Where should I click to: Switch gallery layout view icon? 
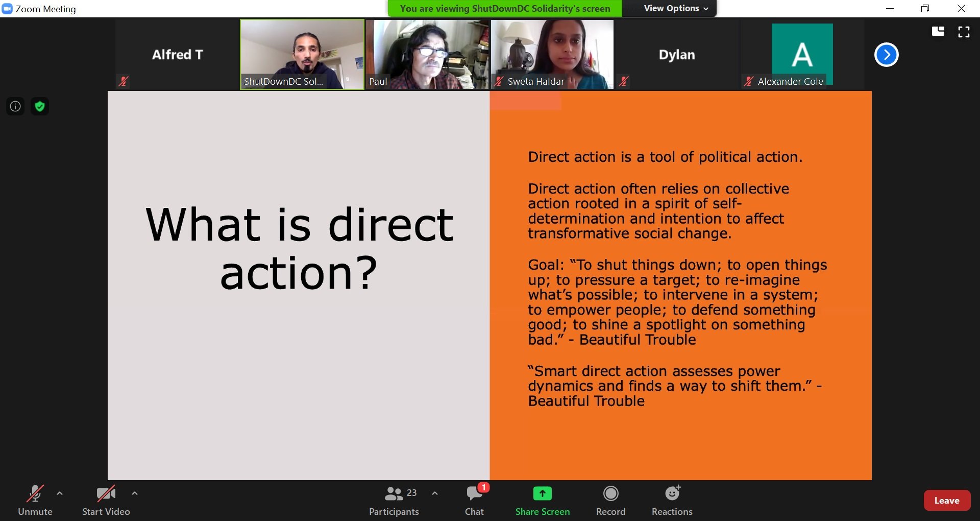tap(938, 32)
